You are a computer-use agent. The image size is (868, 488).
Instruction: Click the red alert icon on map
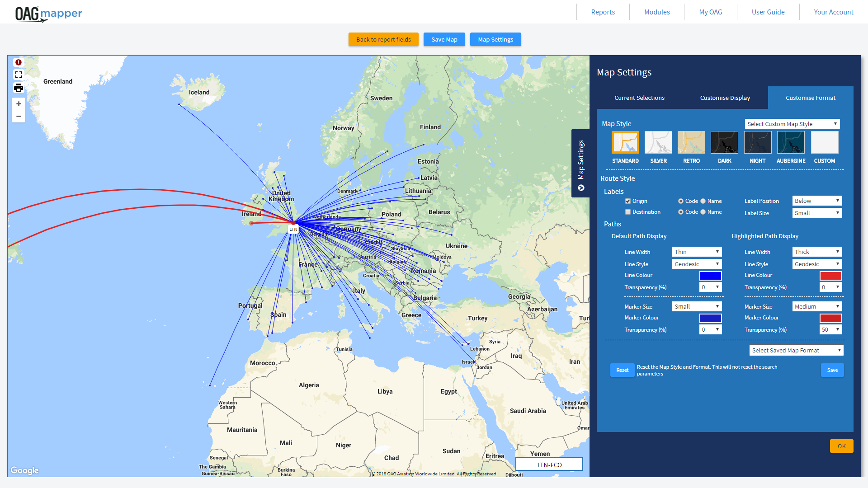point(19,62)
